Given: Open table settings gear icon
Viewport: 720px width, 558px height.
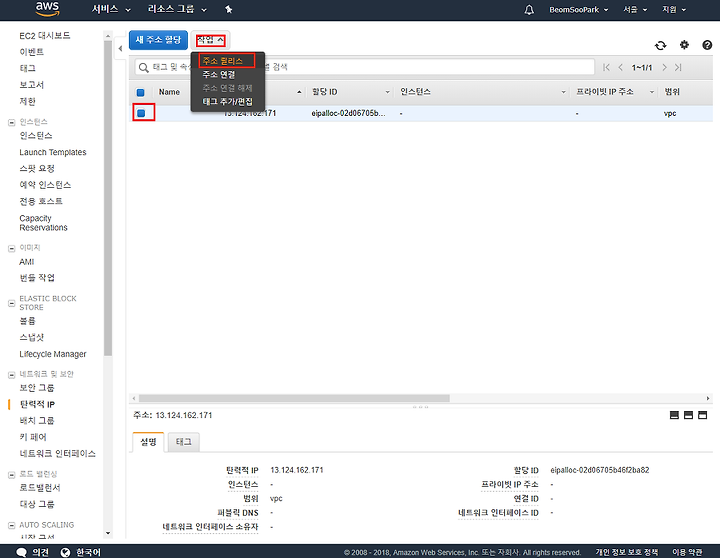Looking at the screenshot, I should 684,45.
